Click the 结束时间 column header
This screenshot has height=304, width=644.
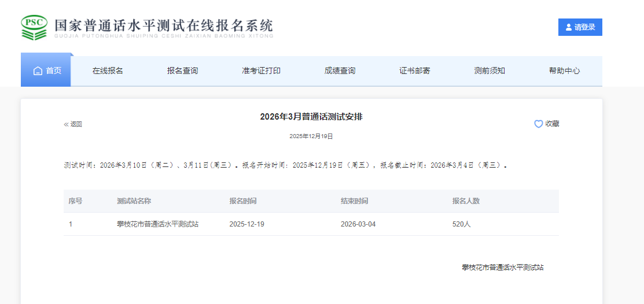354,201
